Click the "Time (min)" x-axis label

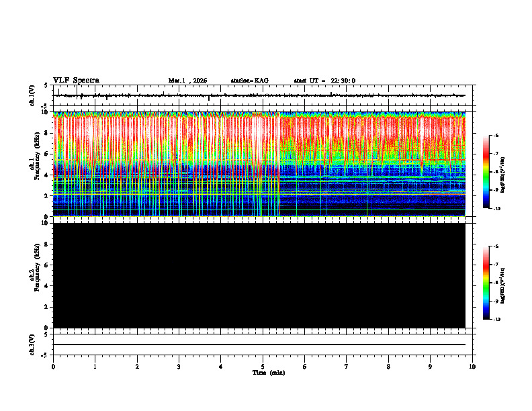click(x=269, y=373)
